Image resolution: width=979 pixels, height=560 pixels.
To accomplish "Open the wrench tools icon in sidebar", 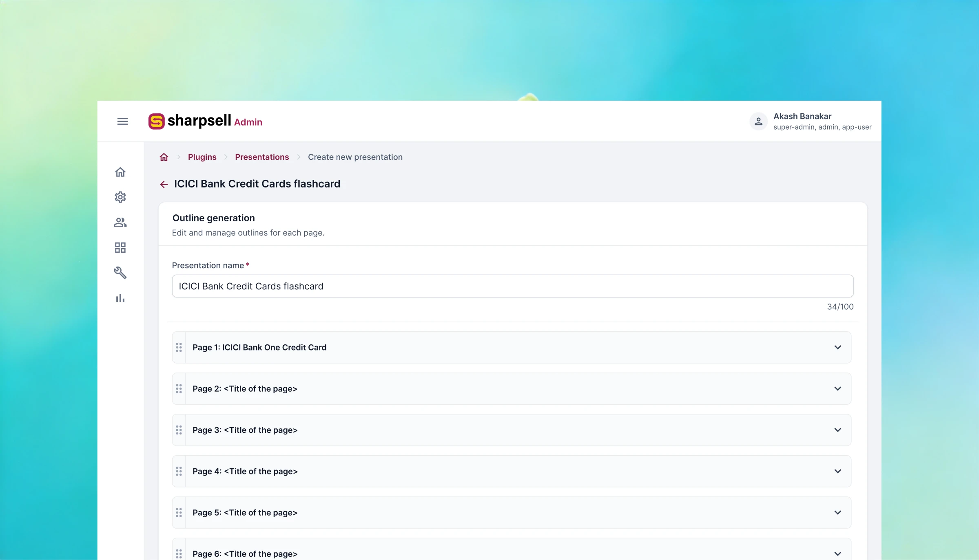I will (x=120, y=273).
